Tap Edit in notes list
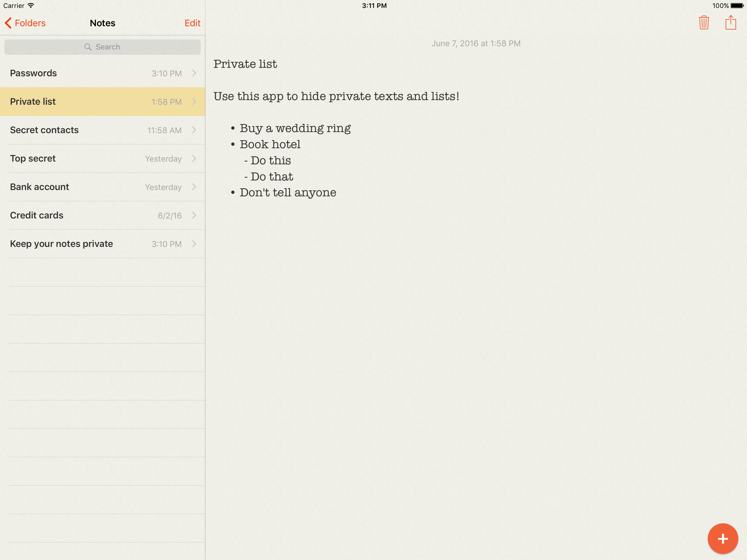The width and height of the screenshot is (747, 560). tap(192, 23)
